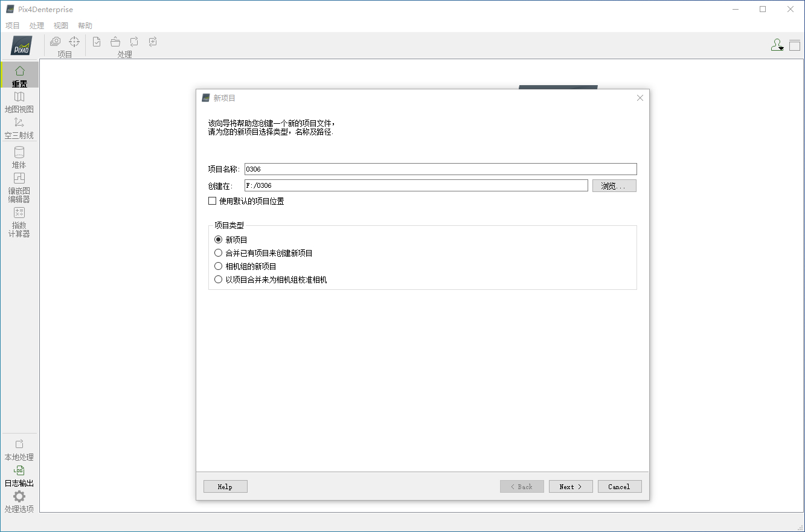Click the Help button in the dialog
This screenshot has height=532, width=805.
(x=225, y=487)
